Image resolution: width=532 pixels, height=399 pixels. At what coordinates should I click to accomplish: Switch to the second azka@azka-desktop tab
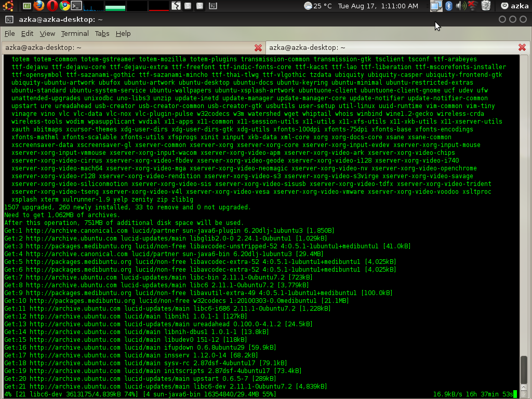(397, 47)
